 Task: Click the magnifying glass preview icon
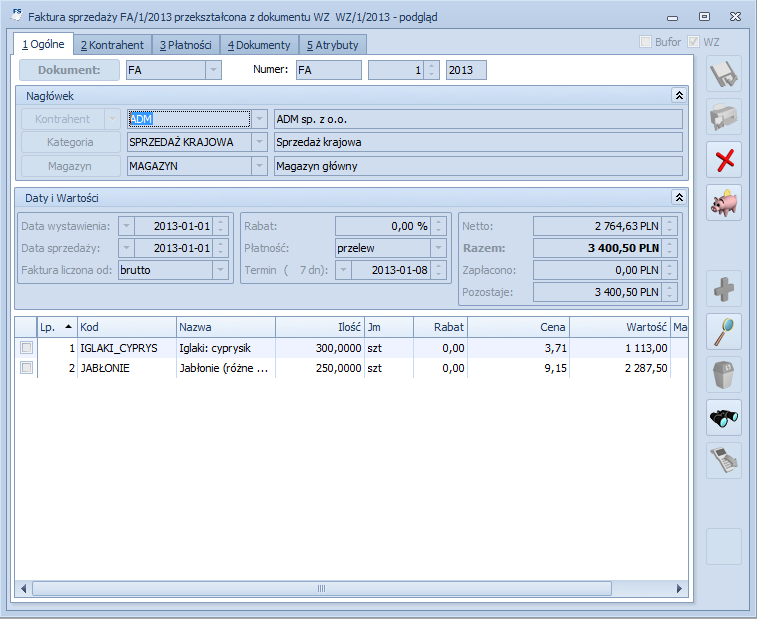coord(724,332)
